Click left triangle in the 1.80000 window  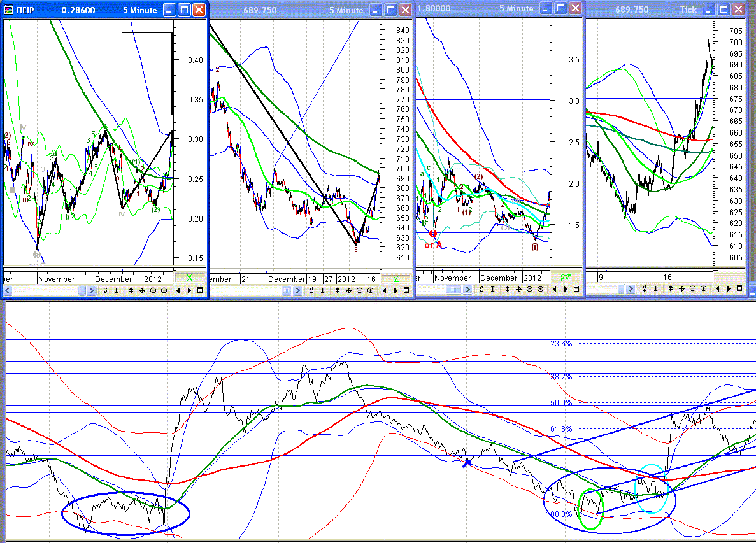[x=554, y=289]
